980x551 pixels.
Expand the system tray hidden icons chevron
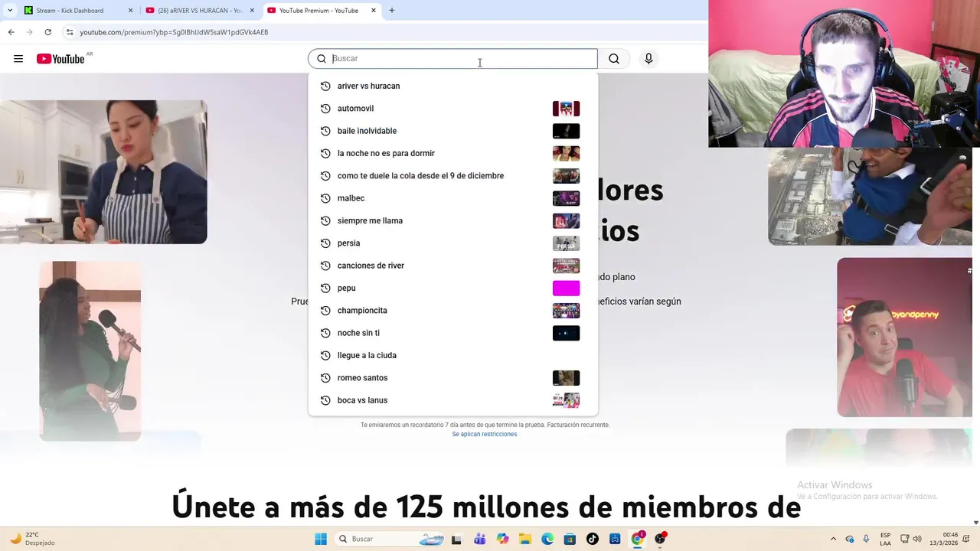point(833,539)
